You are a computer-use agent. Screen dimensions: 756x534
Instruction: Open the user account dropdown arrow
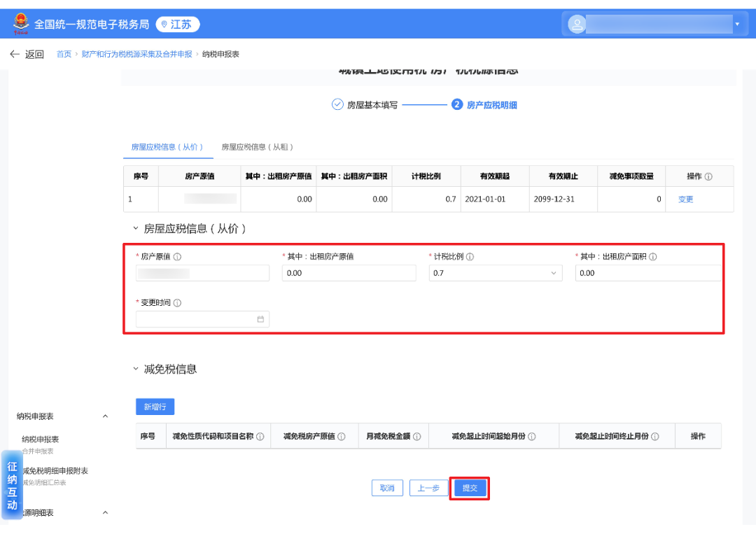[x=737, y=24]
